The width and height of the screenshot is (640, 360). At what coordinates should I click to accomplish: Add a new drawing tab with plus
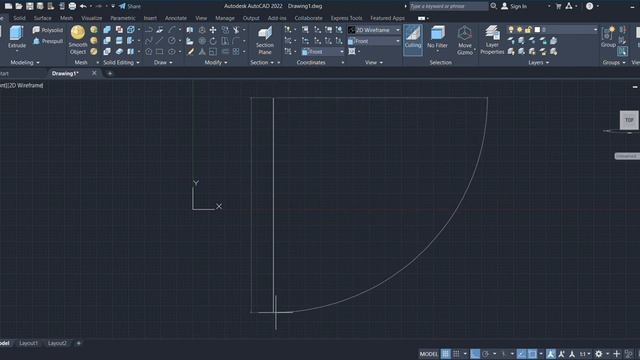pyautogui.click(x=109, y=73)
